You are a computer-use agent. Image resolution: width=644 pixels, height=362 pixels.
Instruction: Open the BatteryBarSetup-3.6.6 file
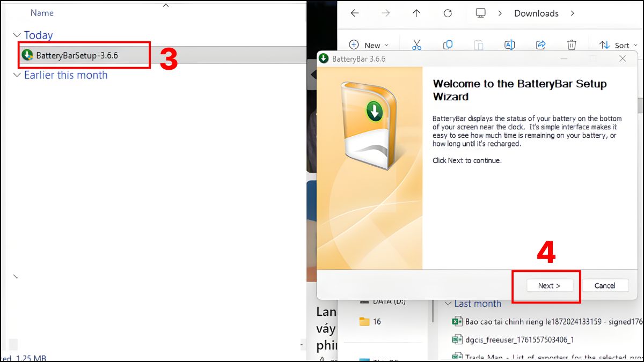click(77, 55)
